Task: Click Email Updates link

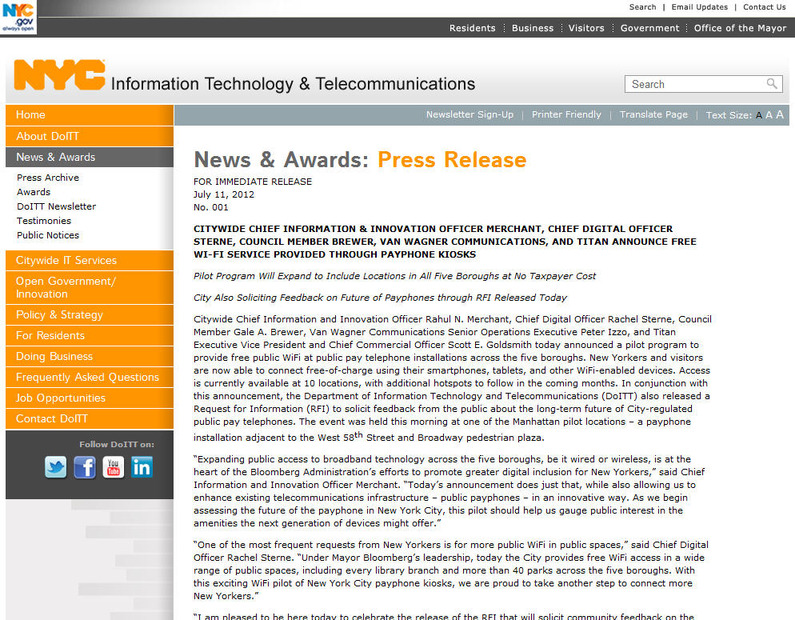Action: [699, 7]
